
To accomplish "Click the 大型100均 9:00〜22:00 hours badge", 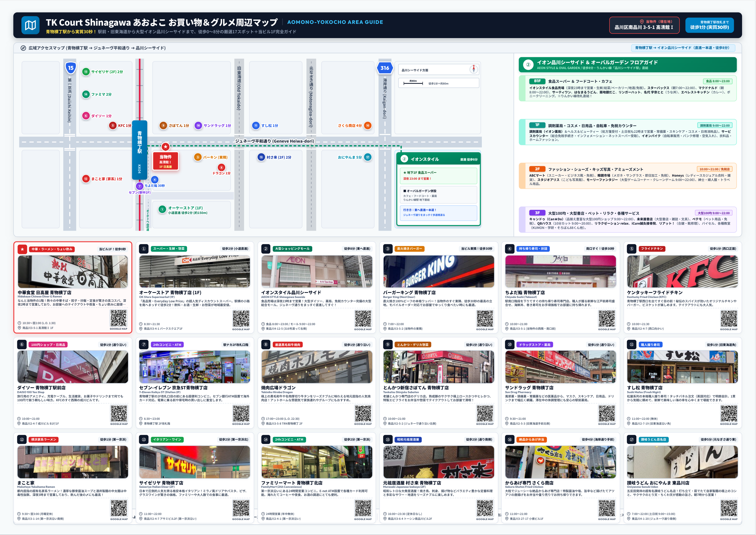I will coord(714,213).
